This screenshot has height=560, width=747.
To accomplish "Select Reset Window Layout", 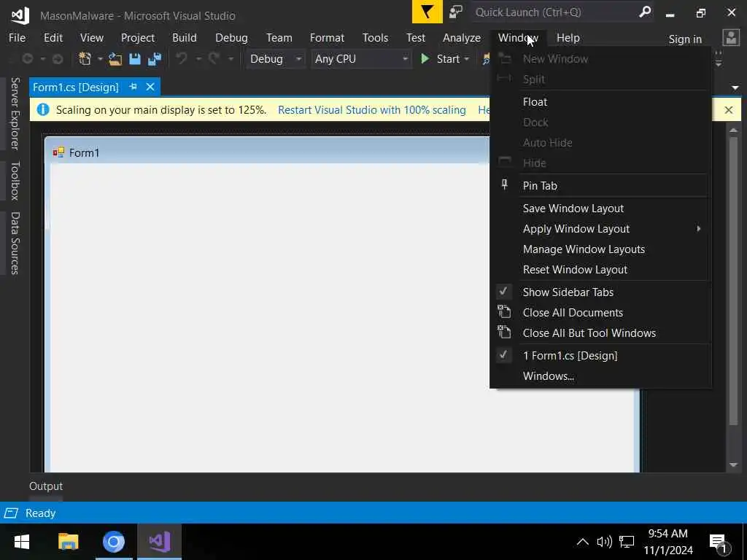I will pos(600,270).
